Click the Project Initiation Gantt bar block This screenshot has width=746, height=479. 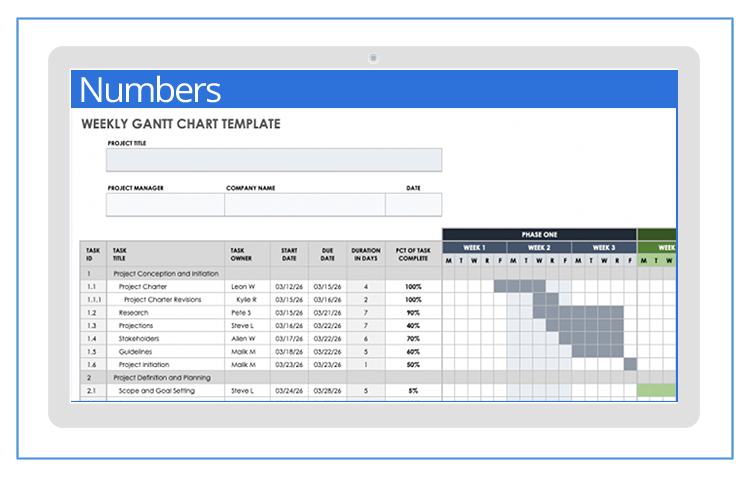click(630, 364)
